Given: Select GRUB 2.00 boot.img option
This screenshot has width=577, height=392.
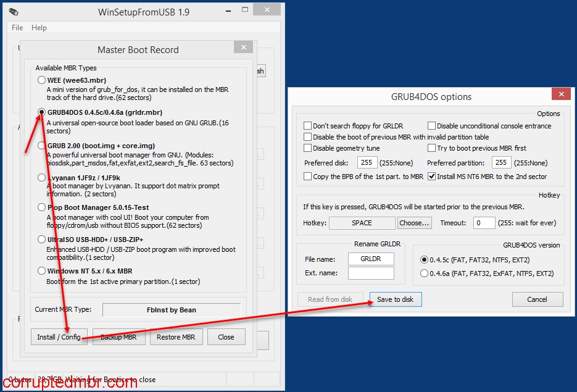Looking at the screenshot, I should pos(41,146).
